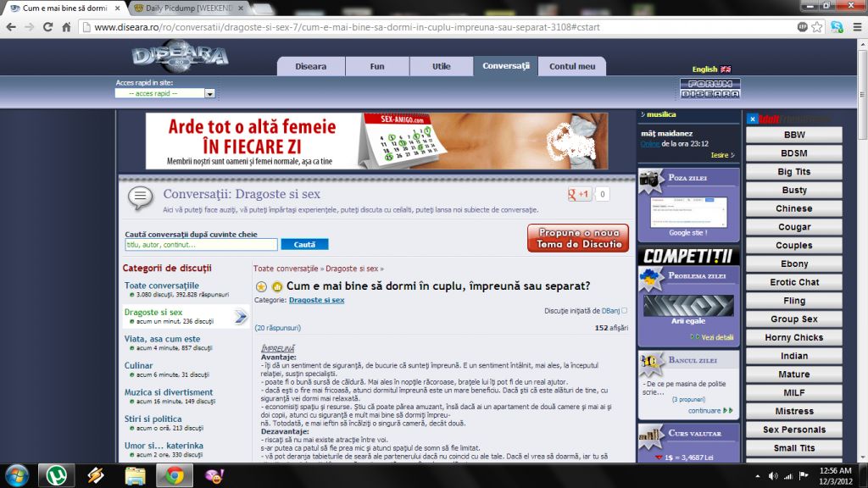Viewport: 868px width, 488px height.
Task: Click Vezi detalii under Problema zilei
Action: tap(717, 337)
